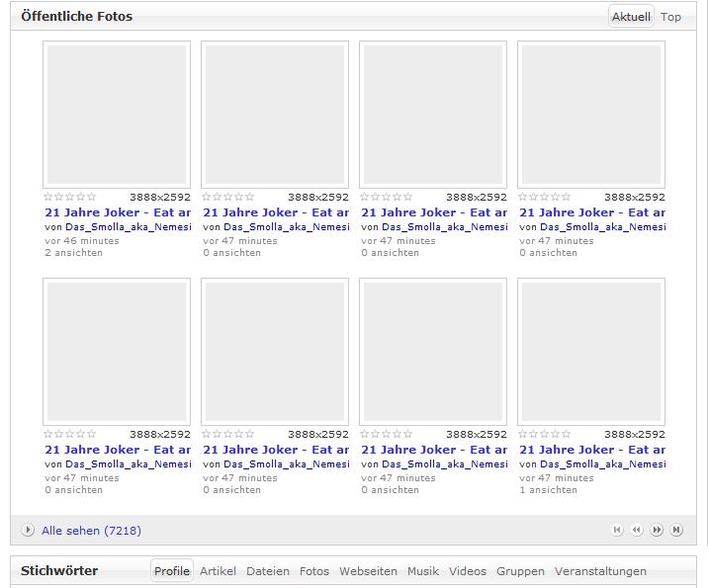Go to the previous page of photos
Screen dimensions: 708x588
(637, 530)
